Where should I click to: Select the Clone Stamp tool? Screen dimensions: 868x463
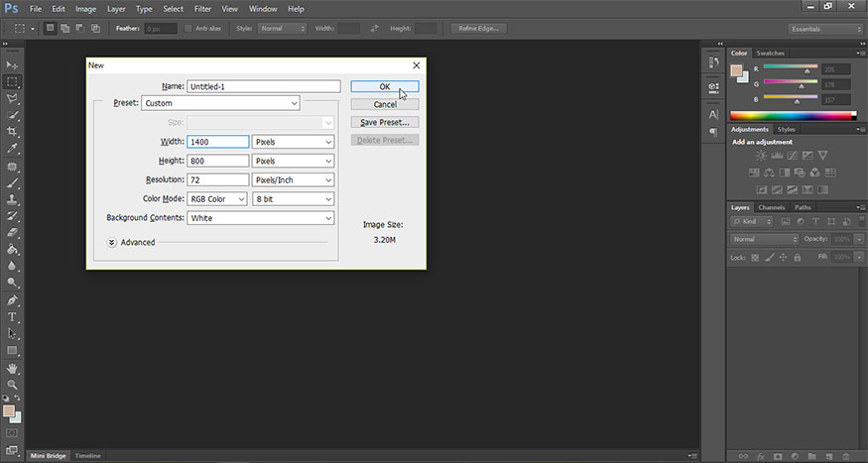[12, 199]
